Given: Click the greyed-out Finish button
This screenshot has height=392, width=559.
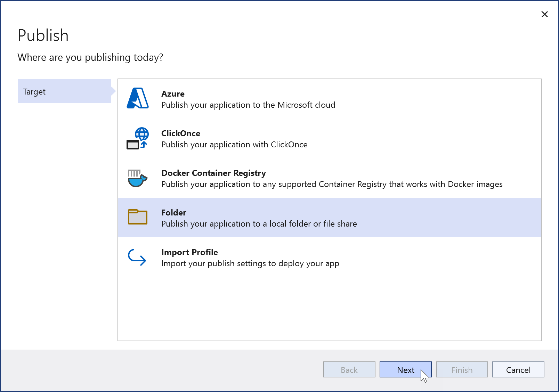Looking at the screenshot, I should point(462,370).
